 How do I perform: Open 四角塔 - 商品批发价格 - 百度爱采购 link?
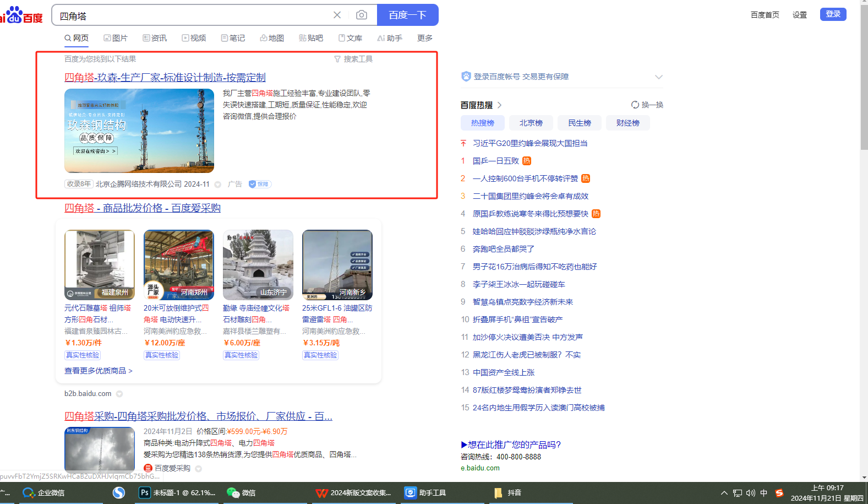point(143,208)
